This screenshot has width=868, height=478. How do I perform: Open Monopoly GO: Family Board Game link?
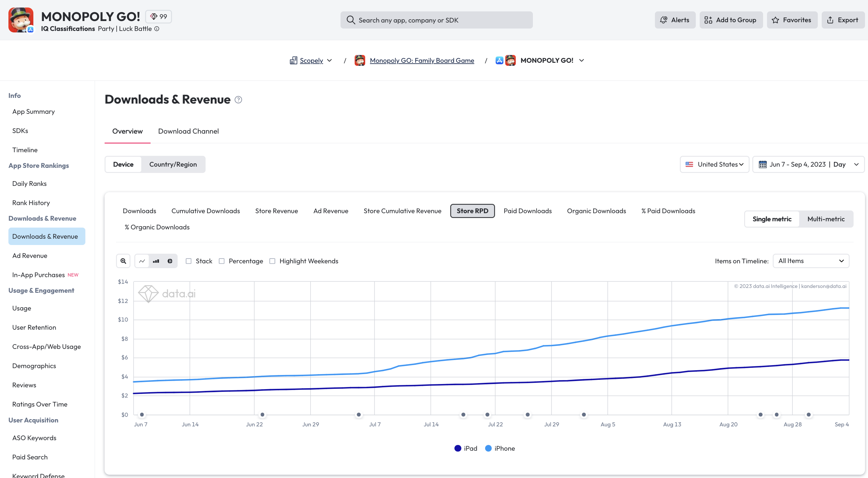422,60
